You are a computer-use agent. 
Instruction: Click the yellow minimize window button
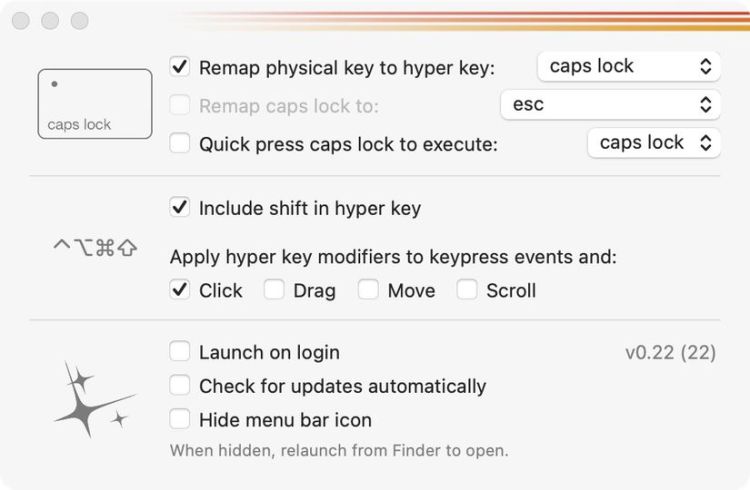click(x=50, y=21)
